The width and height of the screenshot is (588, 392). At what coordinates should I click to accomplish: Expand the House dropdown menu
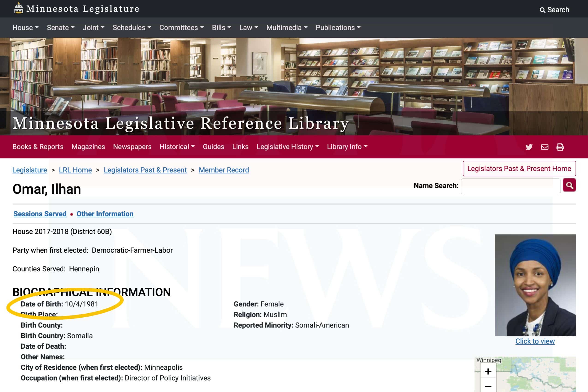click(x=26, y=27)
